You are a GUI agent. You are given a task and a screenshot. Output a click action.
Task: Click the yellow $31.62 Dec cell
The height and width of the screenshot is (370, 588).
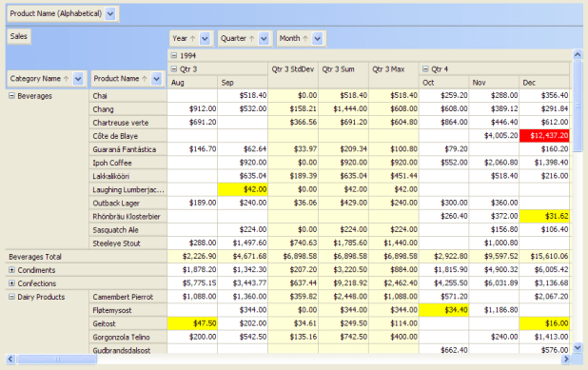(x=544, y=216)
